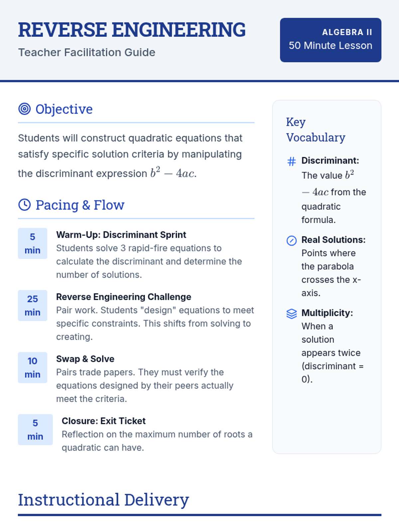This screenshot has width=399, height=532.
Task: Click the Closure: Exit Ticket title
Action: (x=103, y=421)
